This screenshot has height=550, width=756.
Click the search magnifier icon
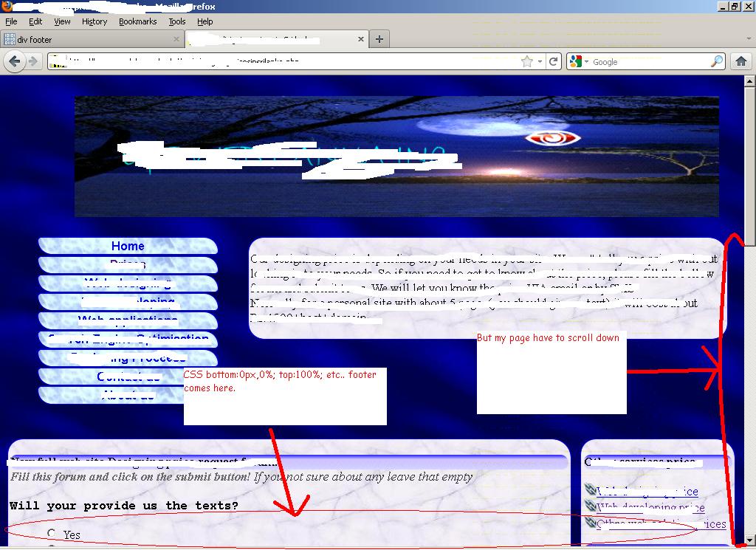coord(717,62)
